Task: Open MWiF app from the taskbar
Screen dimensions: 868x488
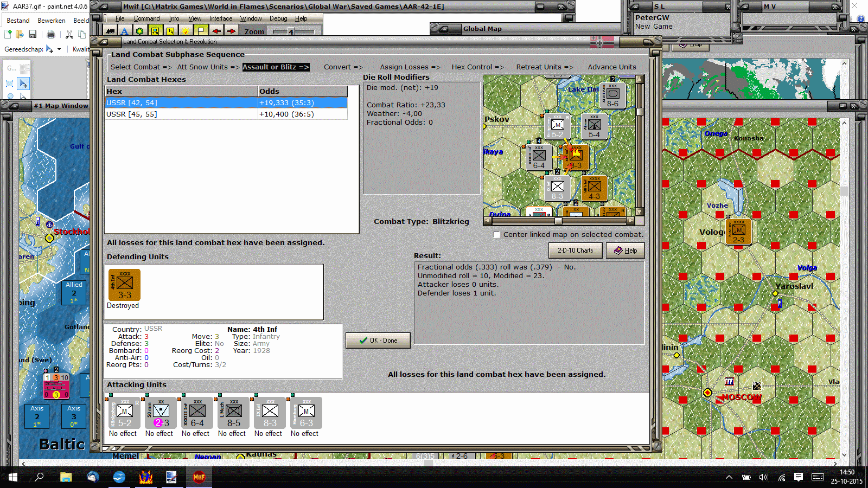Action: (x=199, y=477)
